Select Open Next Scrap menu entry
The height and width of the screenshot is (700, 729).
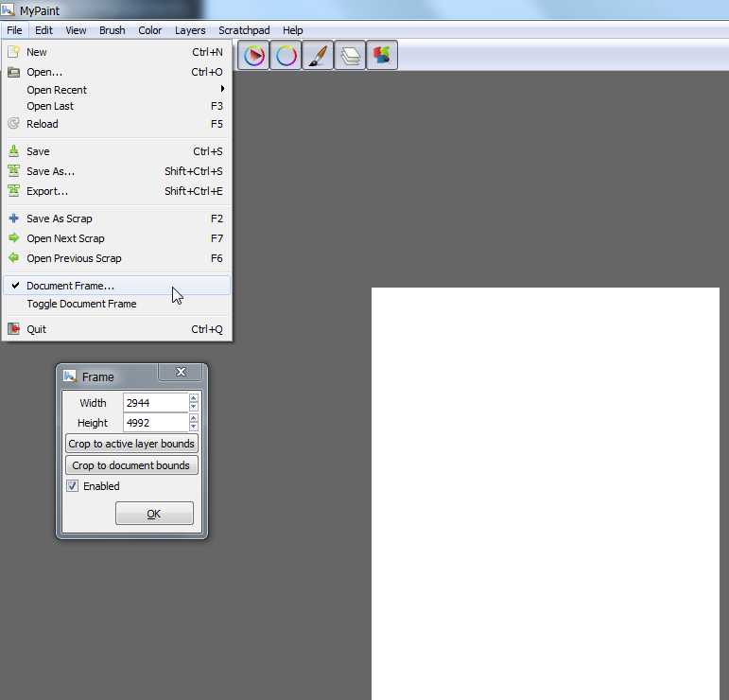click(x=116, y=238)
